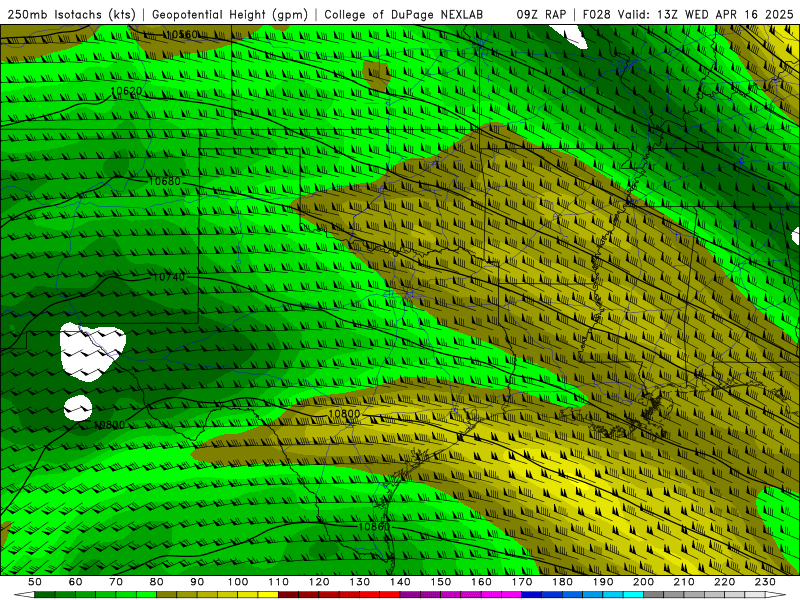Click the 10860 height contour label
Screen dimensions: 800x600
click(x=374, y=527)
